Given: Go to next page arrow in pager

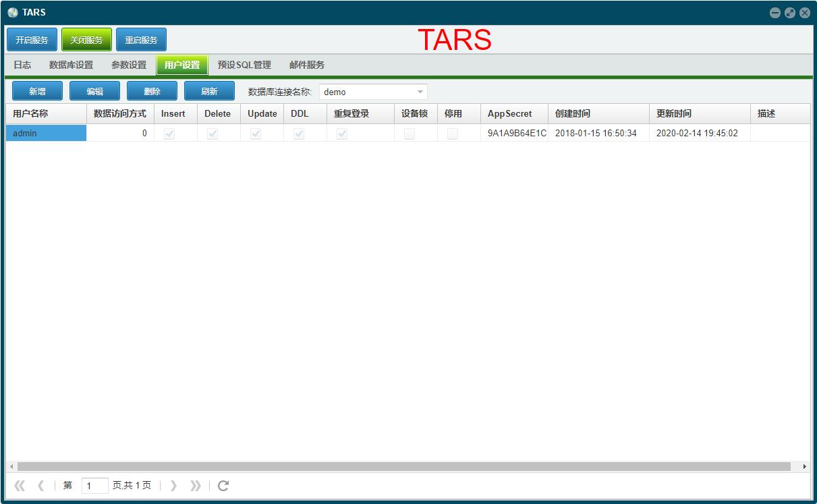Looking at the screenshot, I should click(173, 485).
